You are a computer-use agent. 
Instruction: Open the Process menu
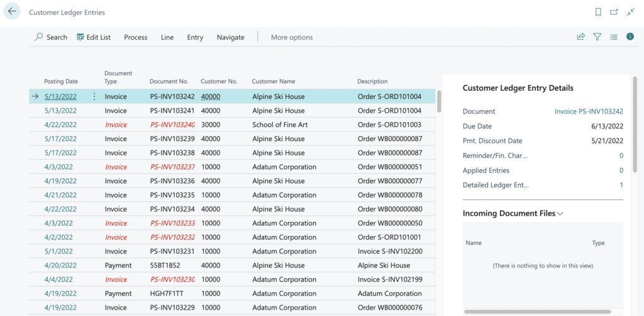click(x=136, y=37)
